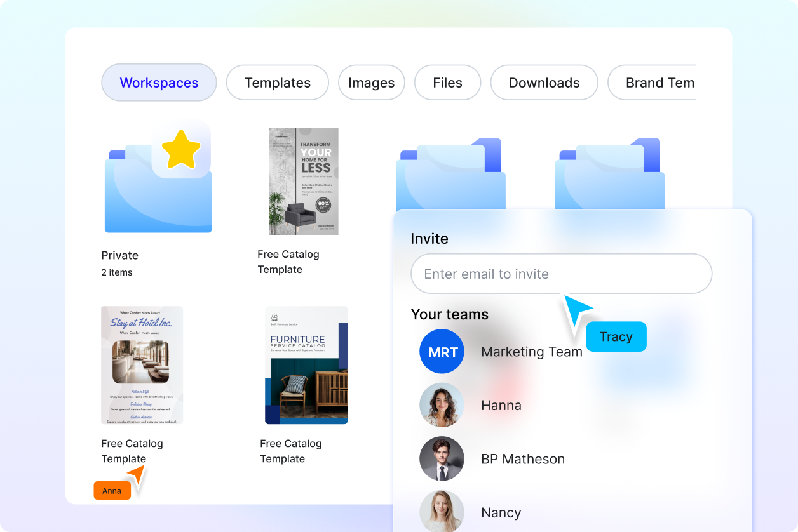Click the yellow star badge on Private folder
This screenshot has width=798, height=532.
181,149
